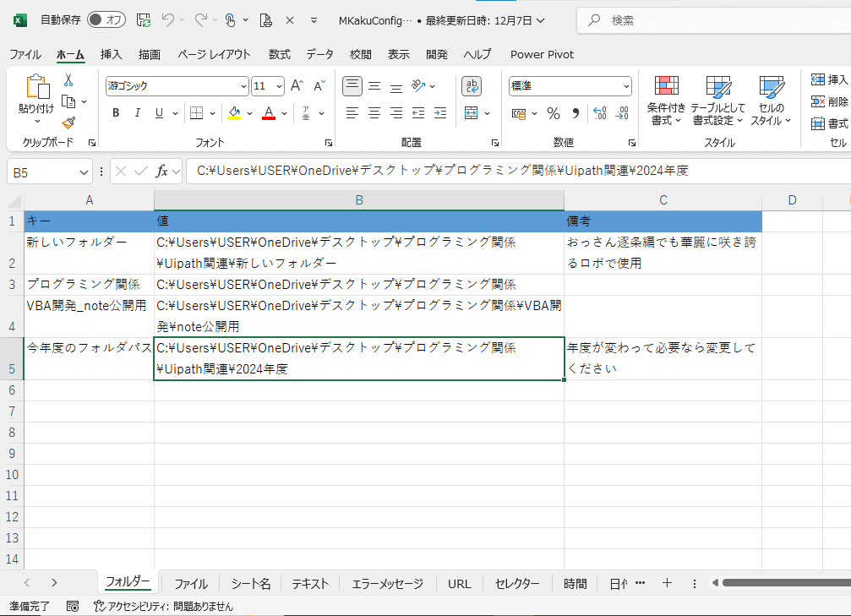Click the touch/mouse mode icon
Image resolution: width=851 pixels, height=616 pixels.
(x=231, y=20)
